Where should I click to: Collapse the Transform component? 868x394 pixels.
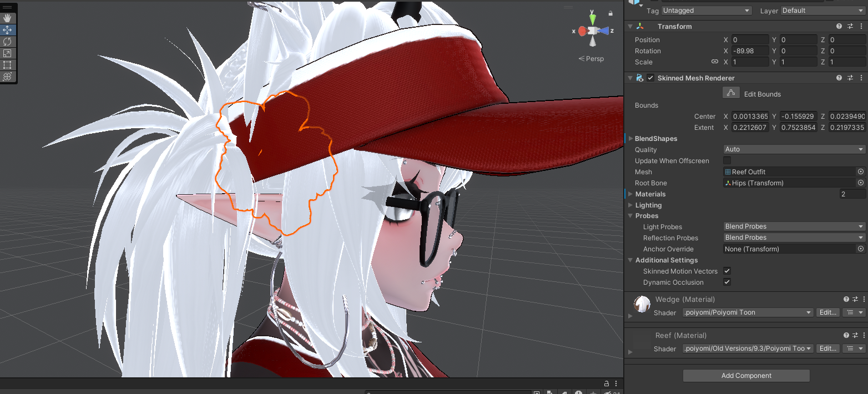(x=630, y=27)
